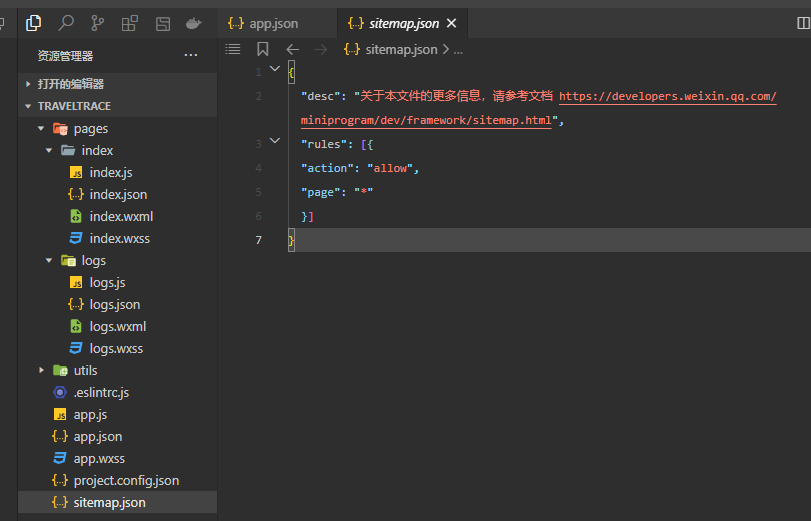This screenshot has width=811, height=521.
Task: Open index.js in the file tree
Action: [x=117, y=172]
